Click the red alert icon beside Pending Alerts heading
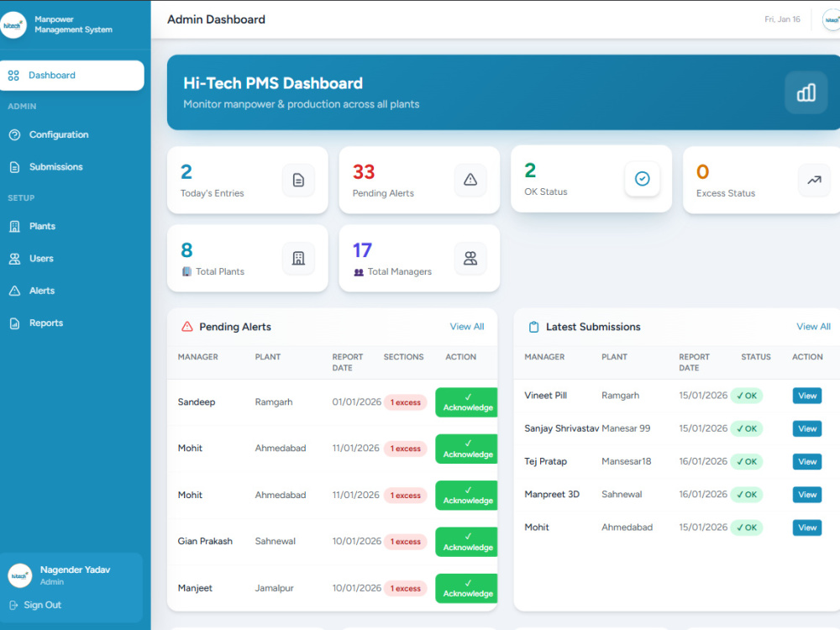The width and height of the screenshot is (840, 630). [x=187, y=327]
